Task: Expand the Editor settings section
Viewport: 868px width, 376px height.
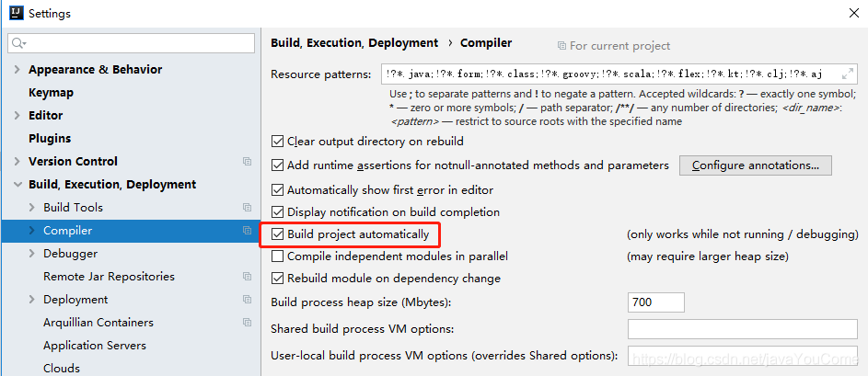Action: coord(17,116)
